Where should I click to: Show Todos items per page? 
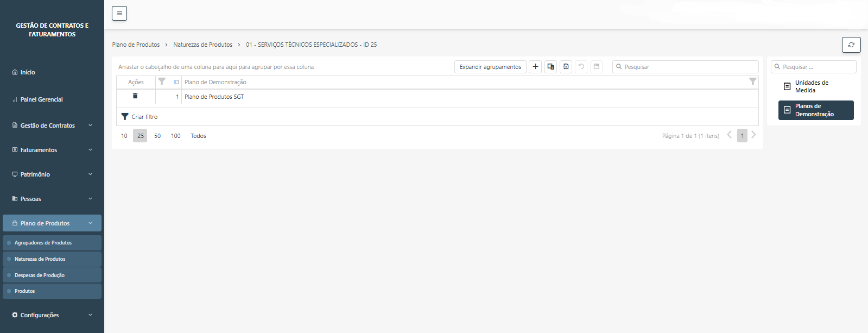(x=198, y=136)
